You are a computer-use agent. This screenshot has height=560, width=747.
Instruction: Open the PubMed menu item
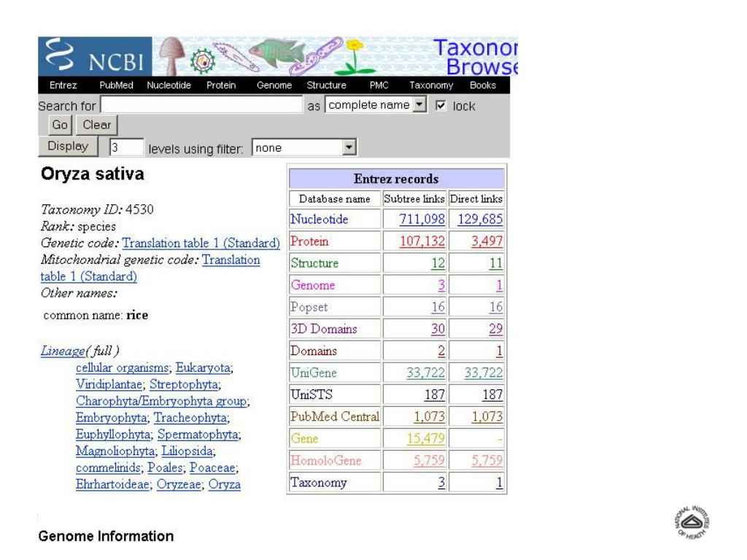click(116, 85)
